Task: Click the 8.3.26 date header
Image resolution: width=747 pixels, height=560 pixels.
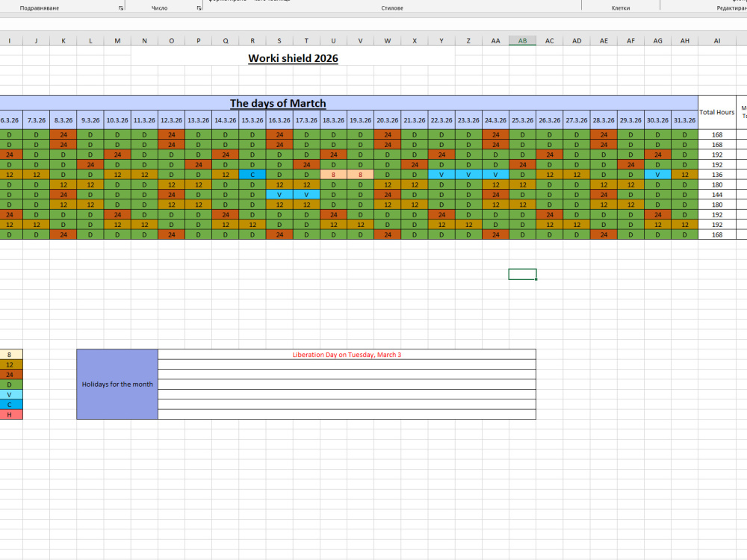Action: pos(63,120)
